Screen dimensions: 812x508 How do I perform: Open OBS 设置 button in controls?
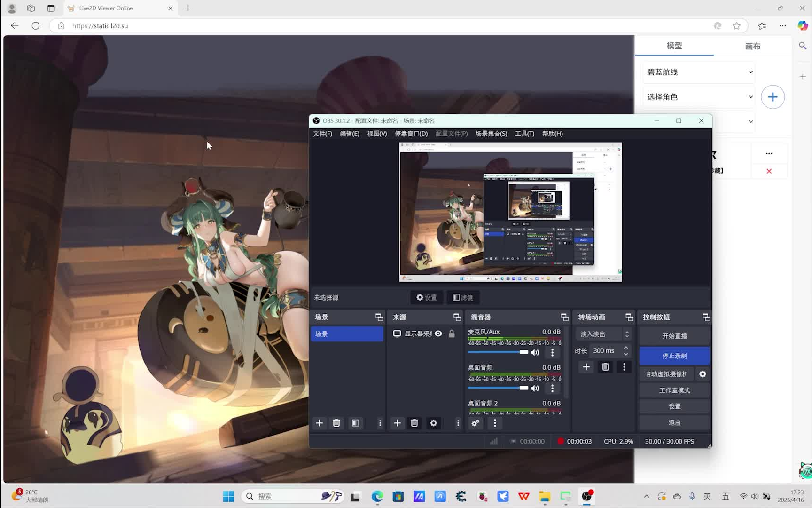click(674, 406)
